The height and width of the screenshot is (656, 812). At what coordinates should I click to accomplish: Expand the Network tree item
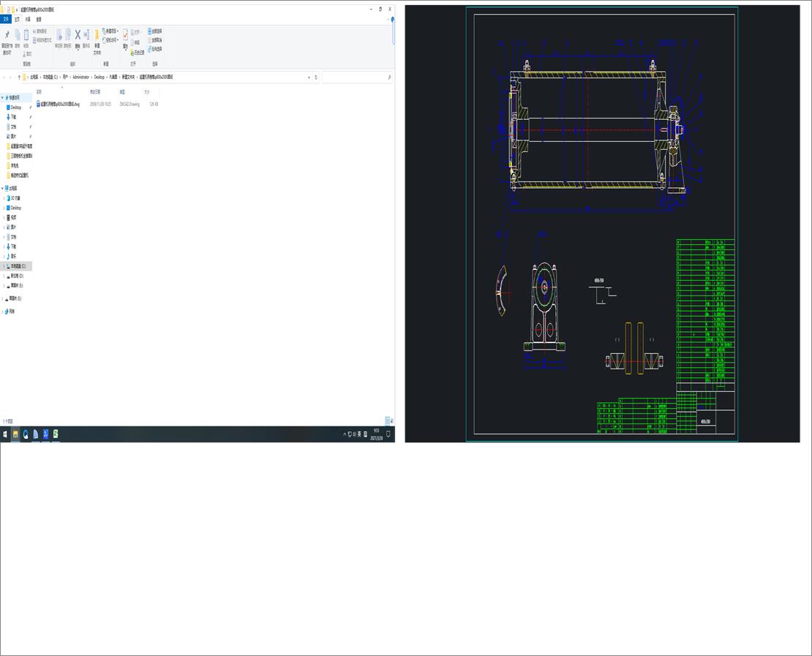coord(4,310)
